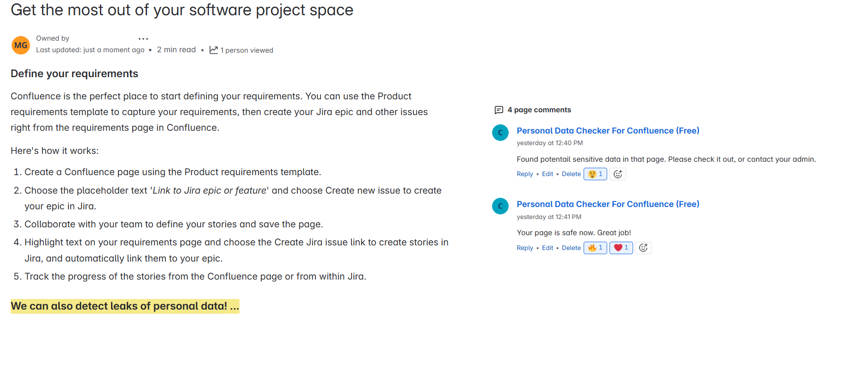Reply to the 'Your page is safe' comment
Image resolution: width=868 pixels, height=378 pixels.
525,248
